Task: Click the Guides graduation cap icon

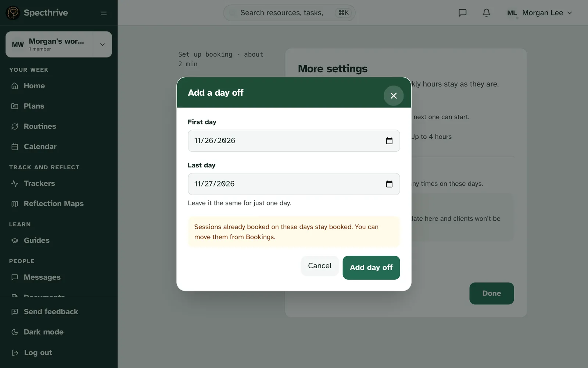Action: click(x=15, y=240)
